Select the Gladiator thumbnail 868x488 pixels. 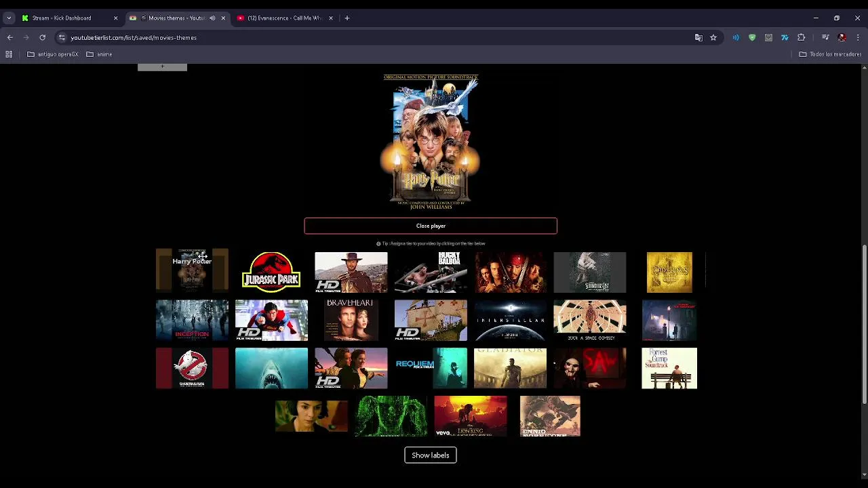(x=510, y=368)
